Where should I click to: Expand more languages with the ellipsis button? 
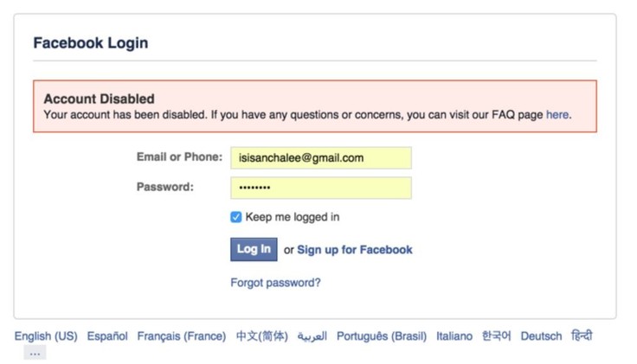35,353
